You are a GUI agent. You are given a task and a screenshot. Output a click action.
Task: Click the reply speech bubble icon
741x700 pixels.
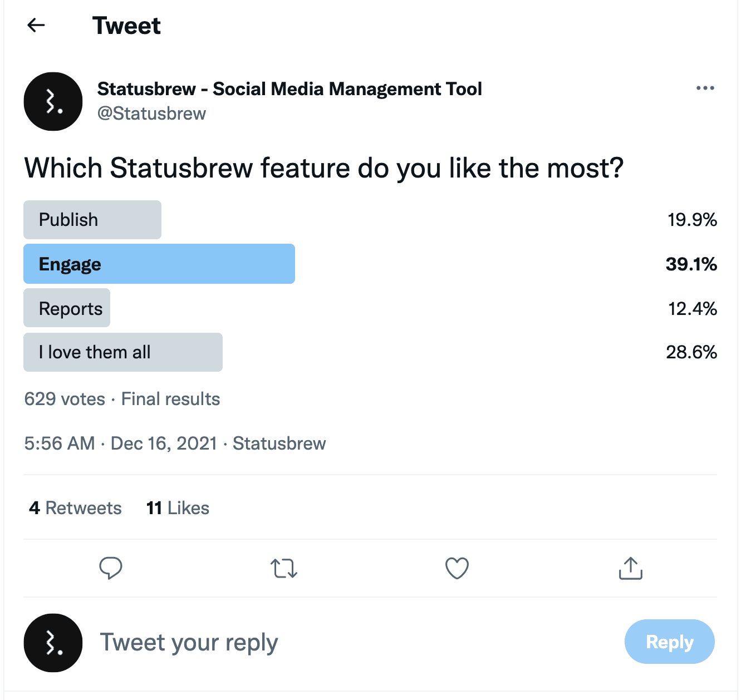point(110,568)
